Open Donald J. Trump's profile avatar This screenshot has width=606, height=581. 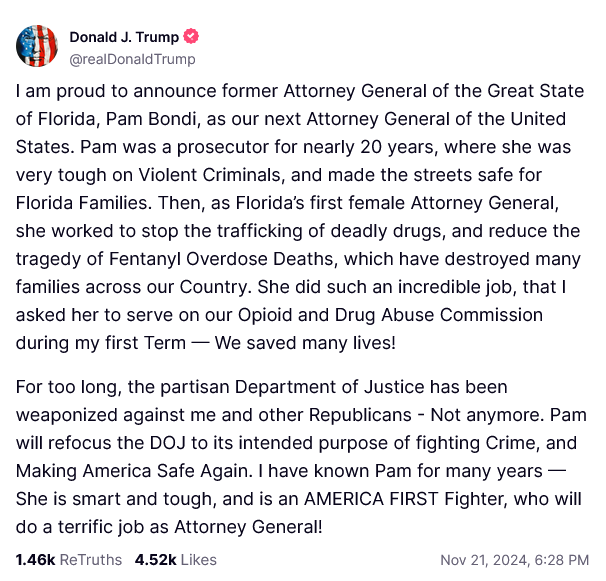click(x=37, y=46)
